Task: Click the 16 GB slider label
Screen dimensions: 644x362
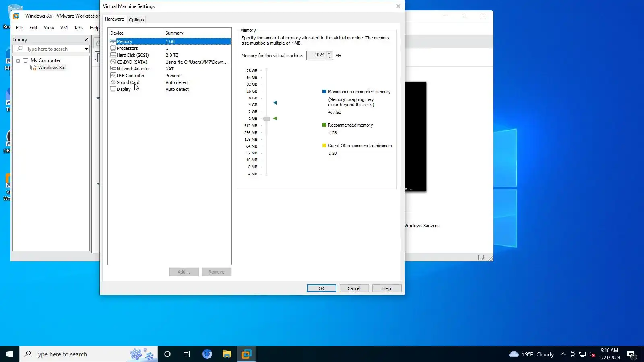Action: [x=252, y=91]
